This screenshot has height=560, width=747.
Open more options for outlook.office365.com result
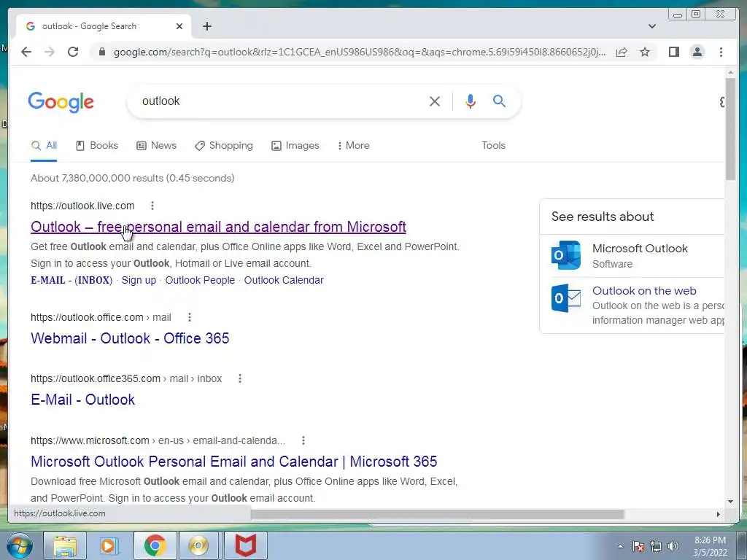[x=240, y=378]
